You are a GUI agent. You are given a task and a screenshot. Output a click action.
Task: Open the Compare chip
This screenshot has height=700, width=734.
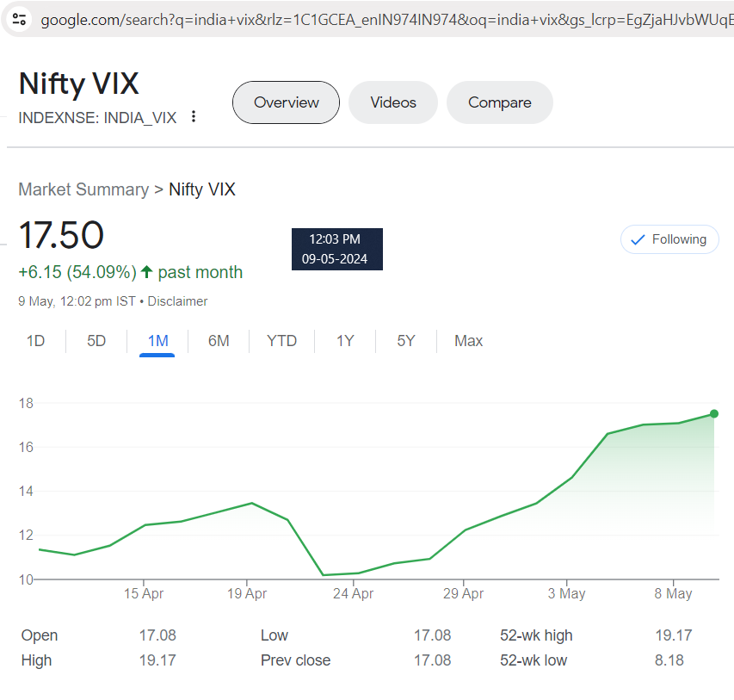(499, 102)
